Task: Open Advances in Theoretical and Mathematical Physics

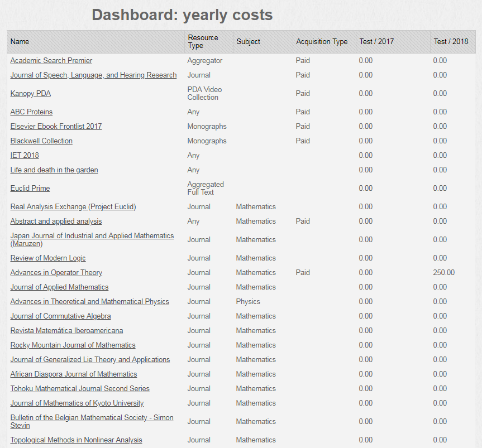Action: coord(90,301)
